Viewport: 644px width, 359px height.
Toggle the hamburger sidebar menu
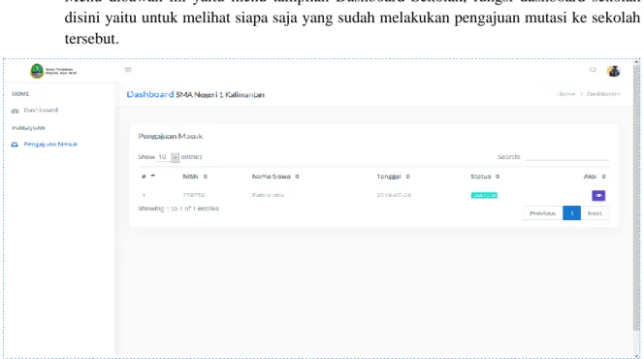tap(128, 70)
